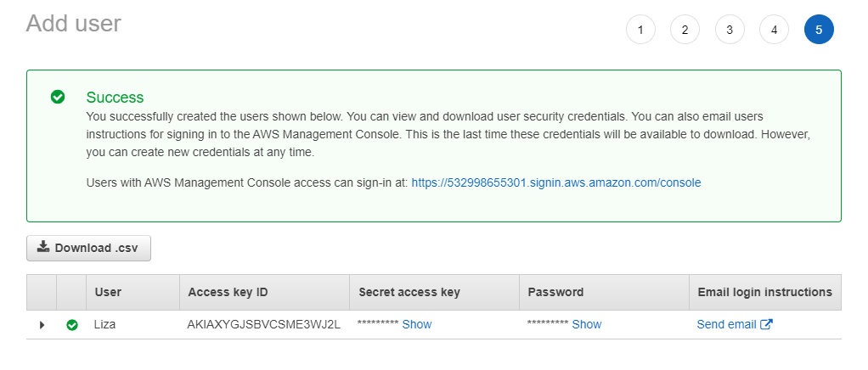
Task: Select the active step 5 indicator
Action: 819,30
